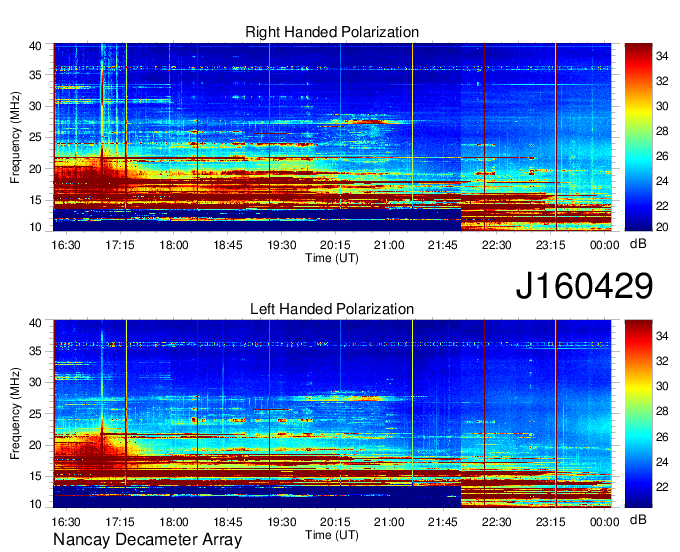Click the dB unit label of Right Handed color bar
The height and width of the screenshot is (552, 680).
point(638,244)
